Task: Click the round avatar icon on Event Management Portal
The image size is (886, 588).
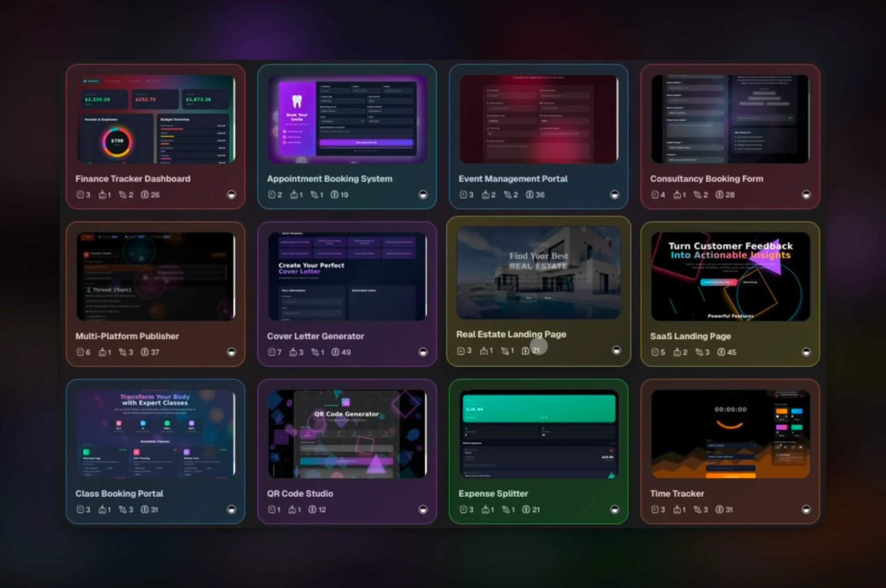Action: pos(614,195)
